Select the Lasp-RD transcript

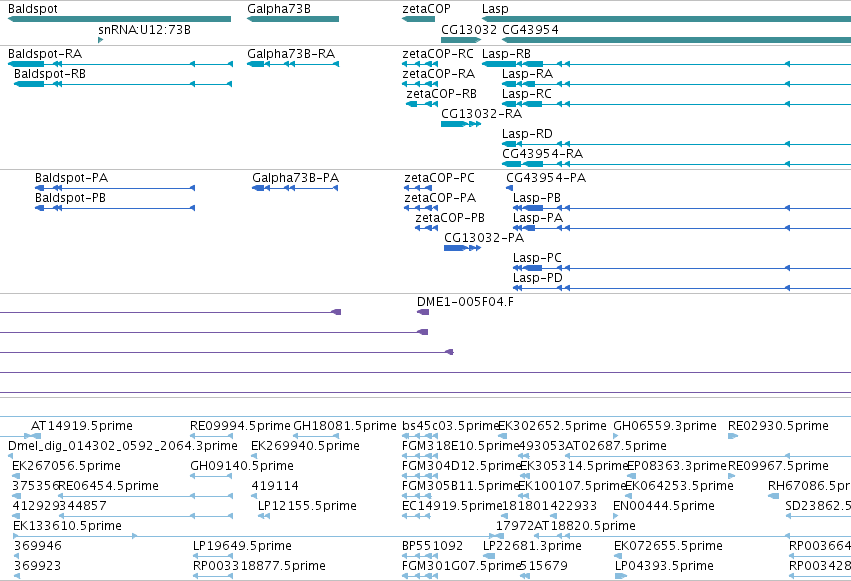click(x=676, y=144)
